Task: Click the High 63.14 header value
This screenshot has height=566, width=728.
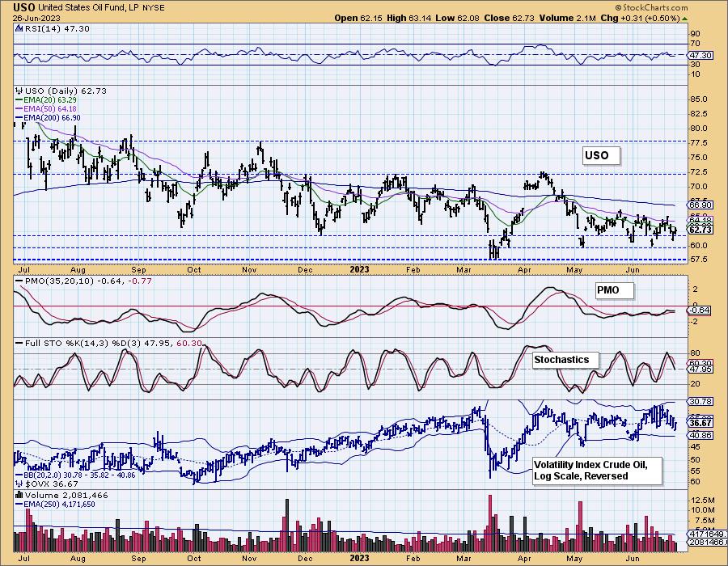Action: (x=409, y=19)
